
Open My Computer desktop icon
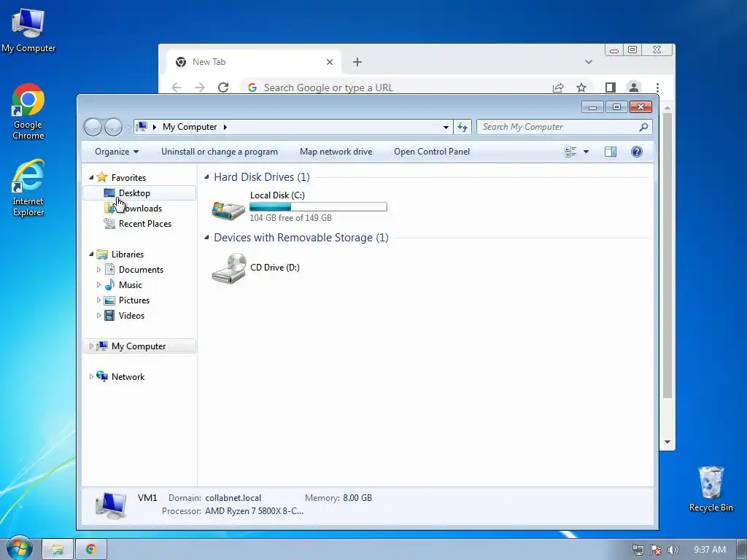pyautogui.click(x=28, y=31)
